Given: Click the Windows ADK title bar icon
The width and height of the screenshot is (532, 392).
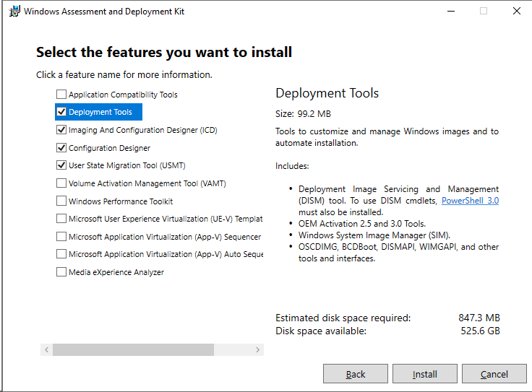Looking at the screenshot, I should pos(14,11).
